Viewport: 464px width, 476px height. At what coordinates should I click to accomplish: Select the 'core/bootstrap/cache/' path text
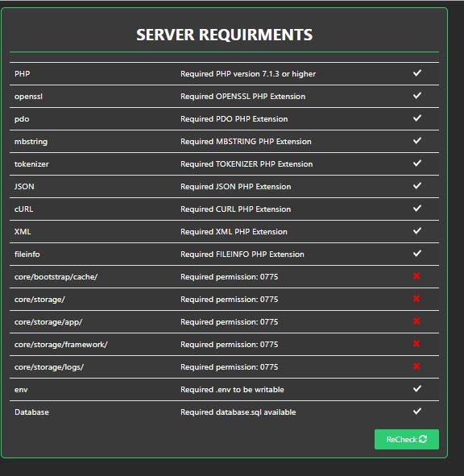coord(56,277)
